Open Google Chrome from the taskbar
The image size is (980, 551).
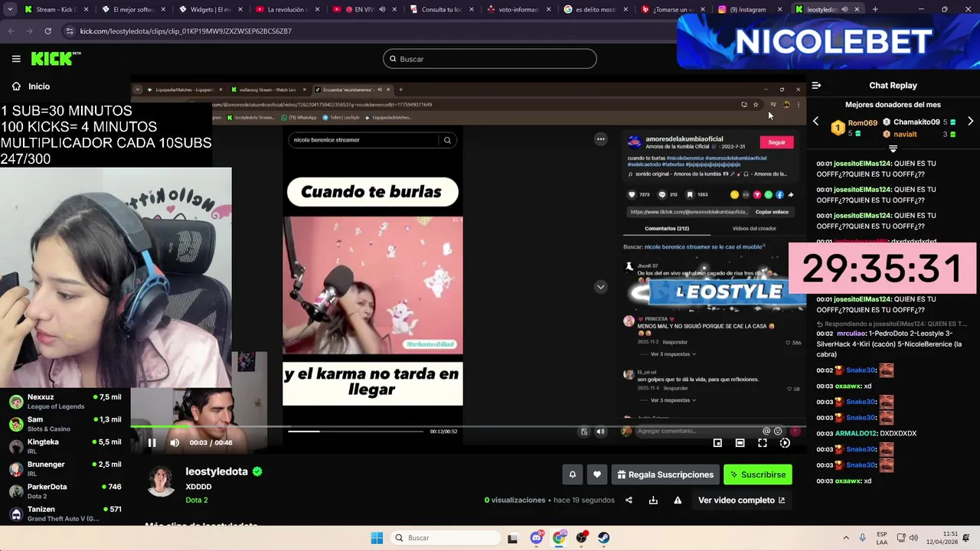coord(559,538)
